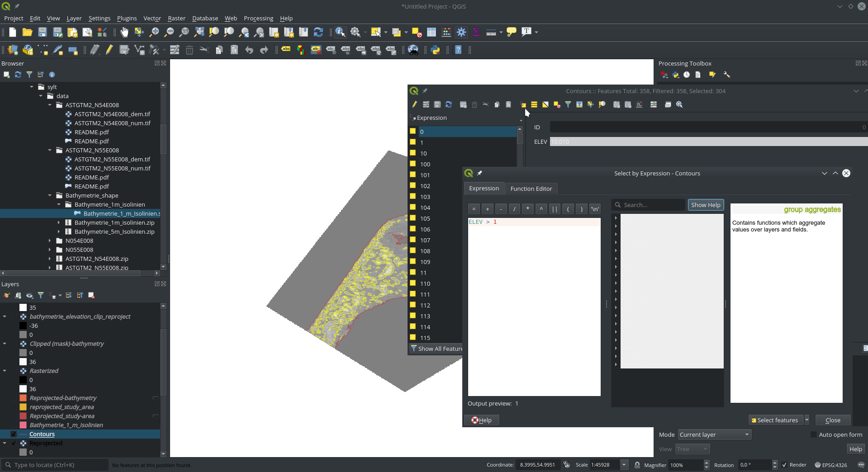Switch to the Function Editor tab
The height and width of the screenshot is (472, 868).
531,189
